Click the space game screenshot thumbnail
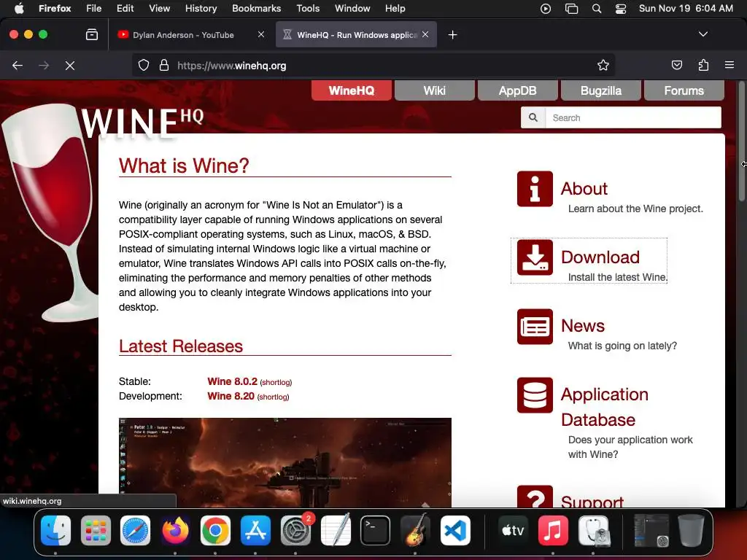Image resolution: width=747 pixels, height=560 pixels. [285, 463]
